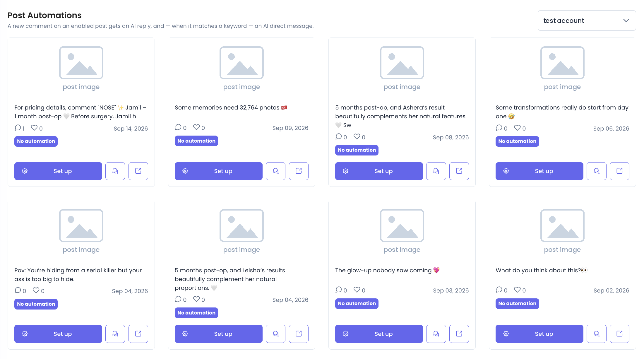This screenshot has height=359, width=644.
Task: Open external link icon for transformations day one post
Action: pos(619,171)
